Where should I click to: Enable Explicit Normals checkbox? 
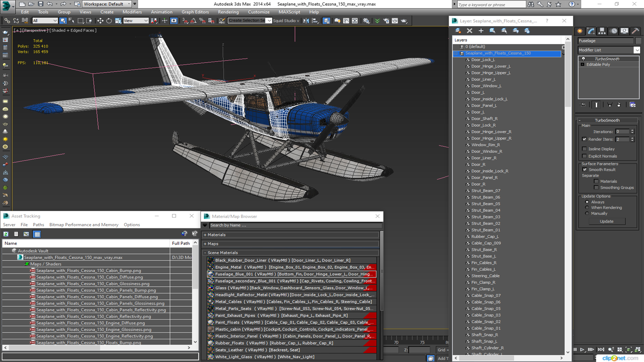(x=584, y=156)
